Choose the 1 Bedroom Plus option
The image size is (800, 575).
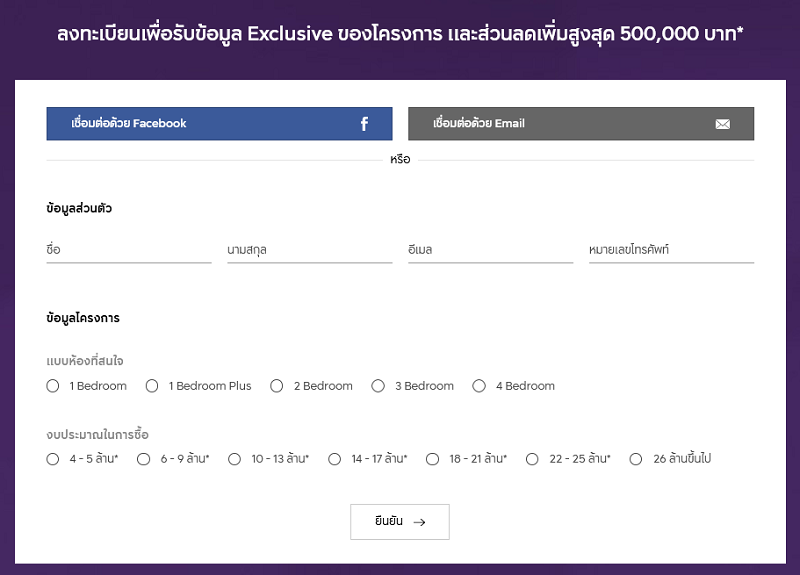coord(152,386)
